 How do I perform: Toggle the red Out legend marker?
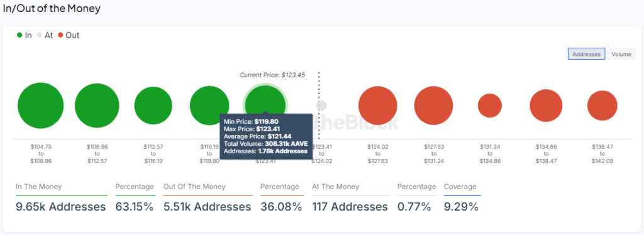60,35
